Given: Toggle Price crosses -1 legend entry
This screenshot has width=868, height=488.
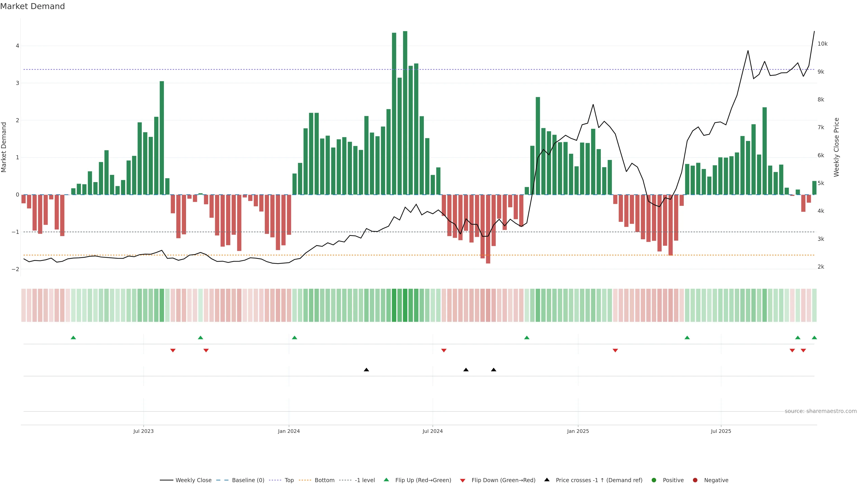Looking at the screenshot, I should [599, 480].
